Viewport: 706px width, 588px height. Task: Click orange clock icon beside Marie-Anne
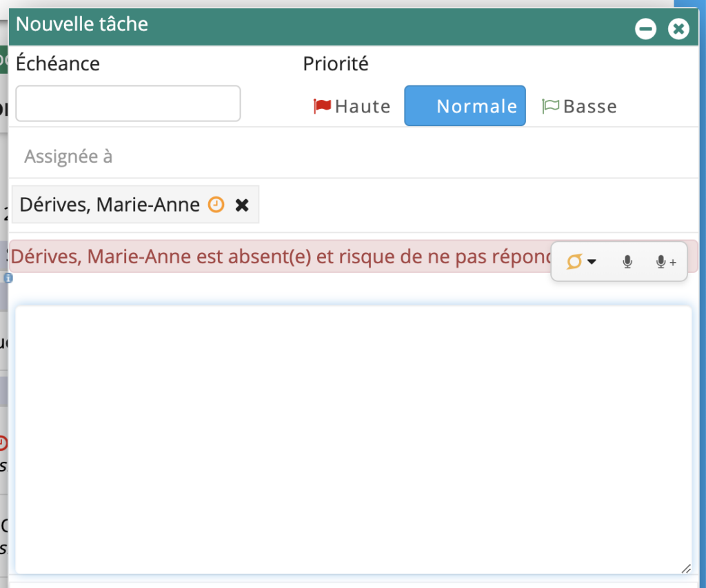[x=216, y=205]
